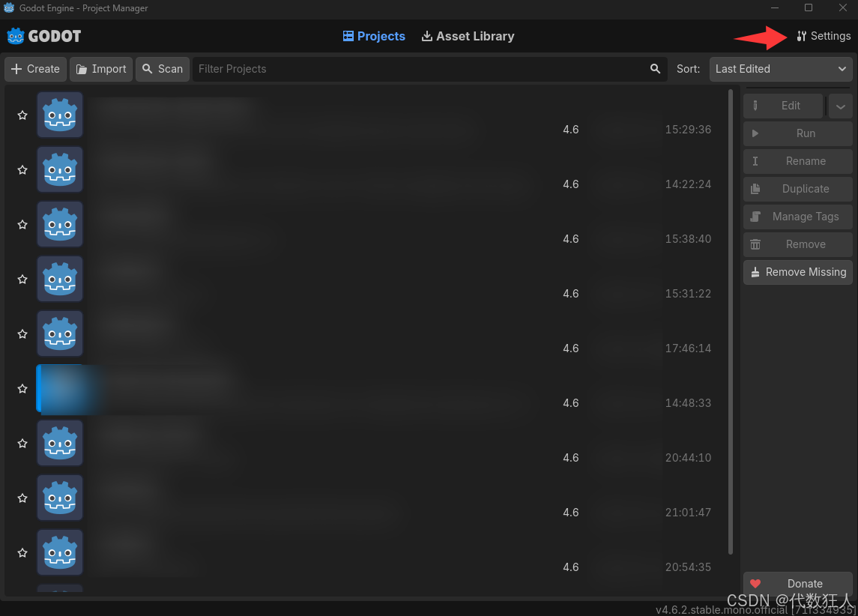Click the broom icon on Remove Missing
The width and height of the screenshot is (858, 616).
click(755, 272)
